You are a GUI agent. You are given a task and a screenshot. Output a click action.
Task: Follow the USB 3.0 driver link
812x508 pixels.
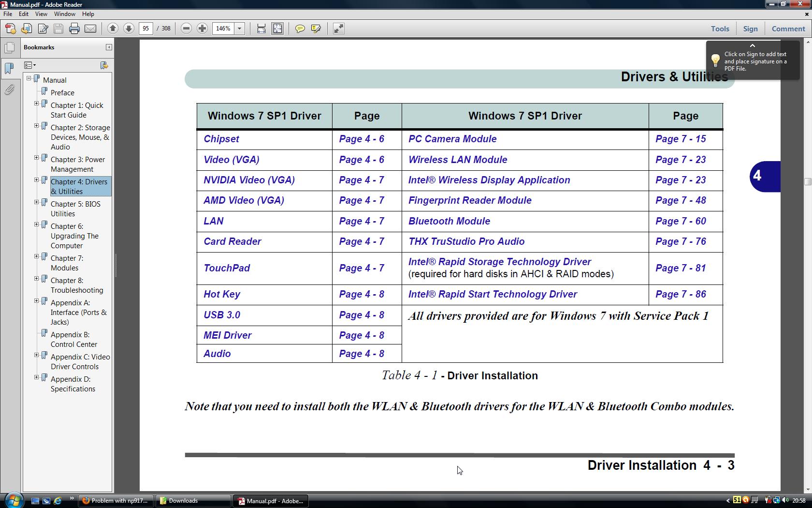point(222,315)
